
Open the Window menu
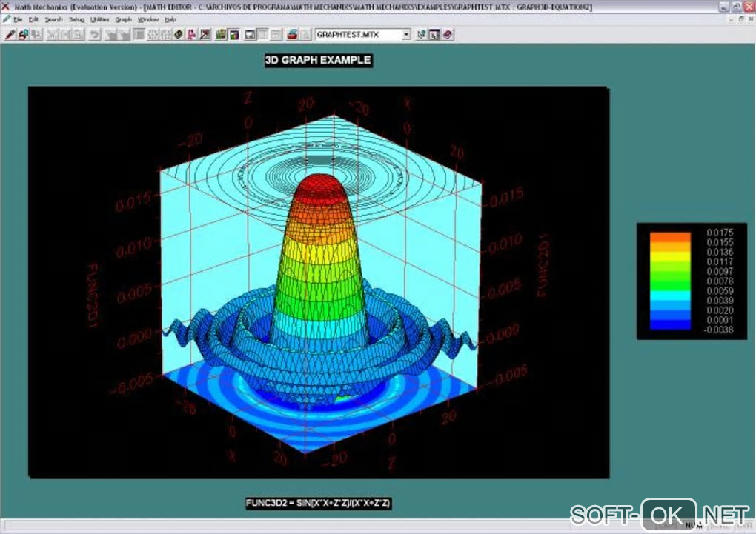click(148, 20)
